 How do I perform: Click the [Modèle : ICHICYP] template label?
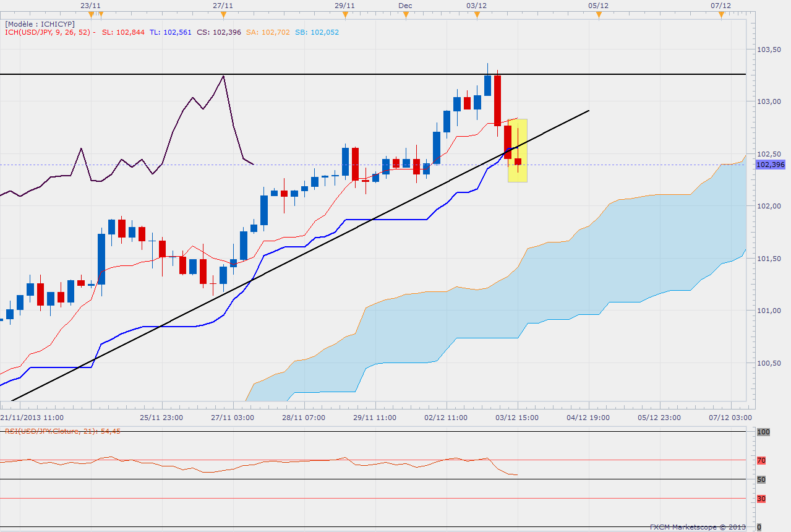40,24
